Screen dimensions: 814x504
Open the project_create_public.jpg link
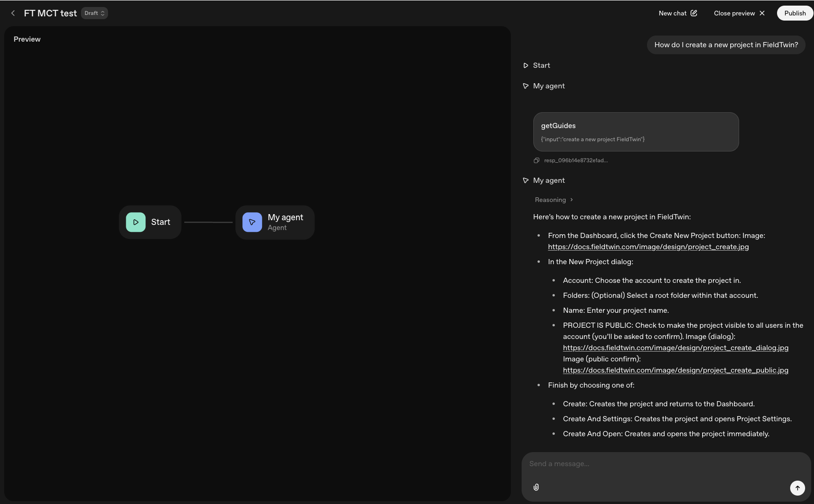(676, 370)
